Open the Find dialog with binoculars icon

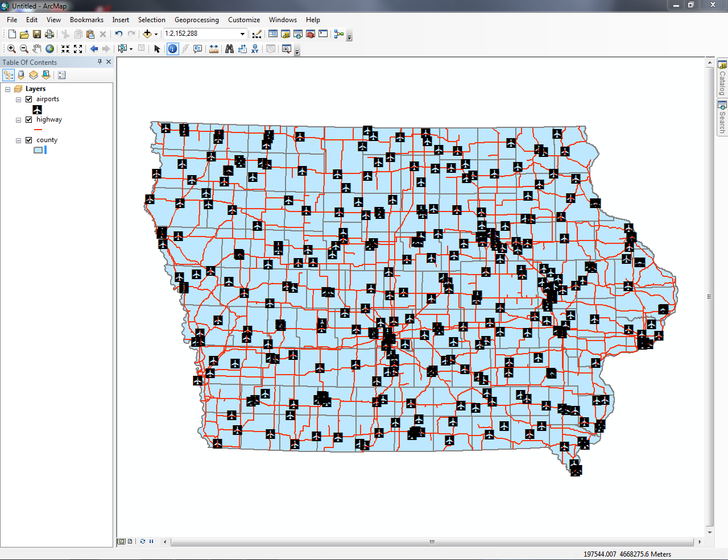point(229,49)
